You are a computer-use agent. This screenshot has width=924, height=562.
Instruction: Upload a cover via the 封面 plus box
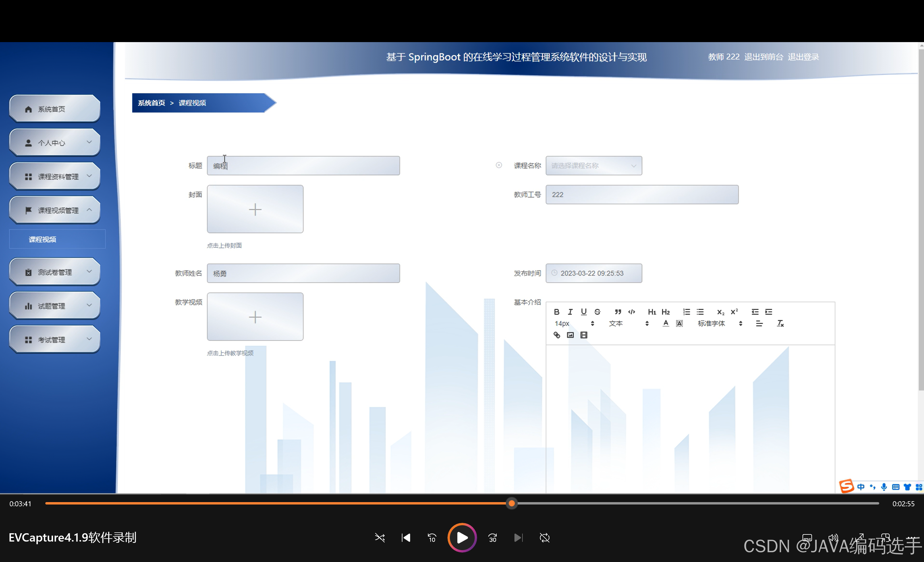[x=255, y=209]
